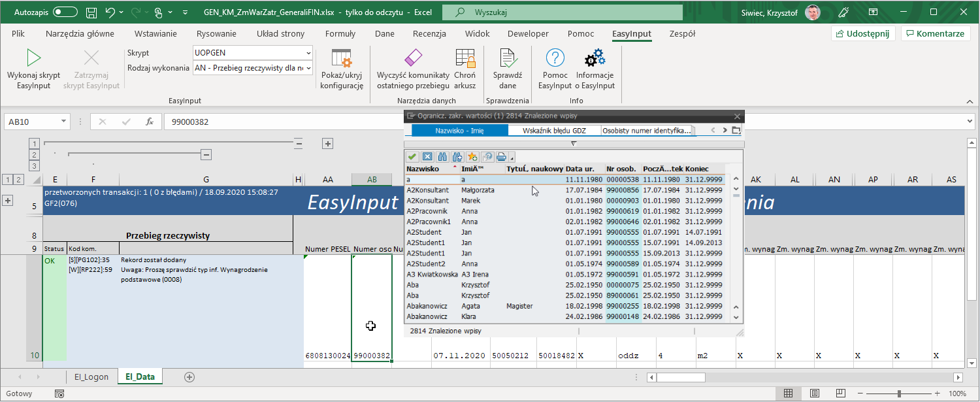Zoom in with the plus button
The image size is (980, 402).
click(x=937, y=394)
